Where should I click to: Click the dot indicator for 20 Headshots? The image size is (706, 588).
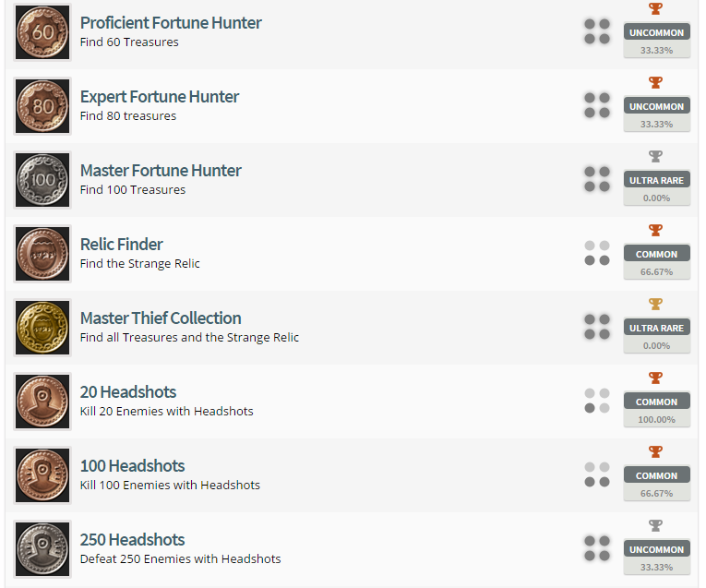click(597, 401)
